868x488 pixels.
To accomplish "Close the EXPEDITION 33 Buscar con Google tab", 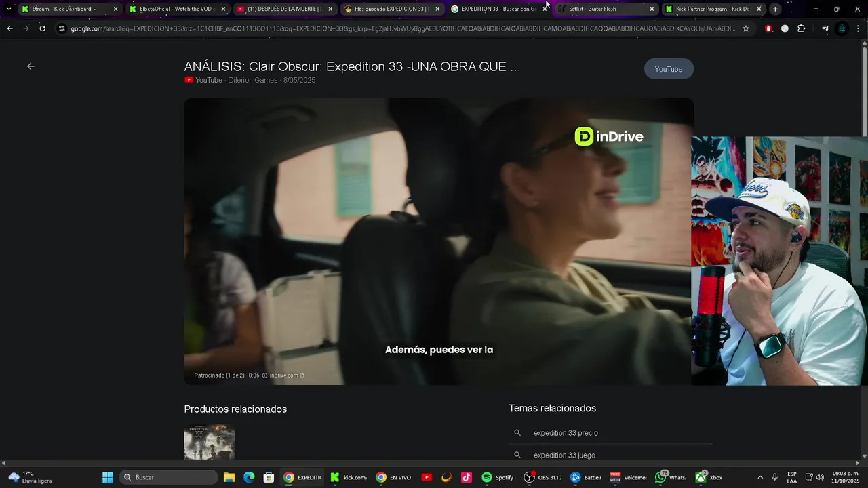I will (545, 9).
